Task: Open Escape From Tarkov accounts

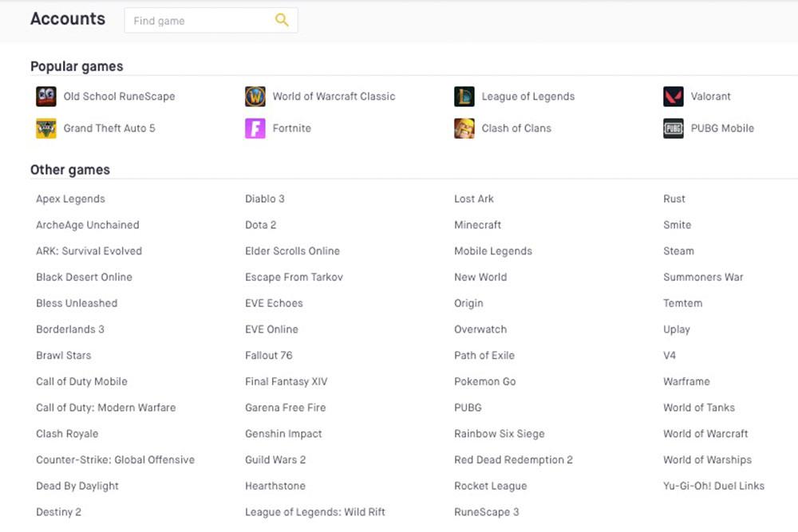Action: pyautogui.click(x=294, y=277)
